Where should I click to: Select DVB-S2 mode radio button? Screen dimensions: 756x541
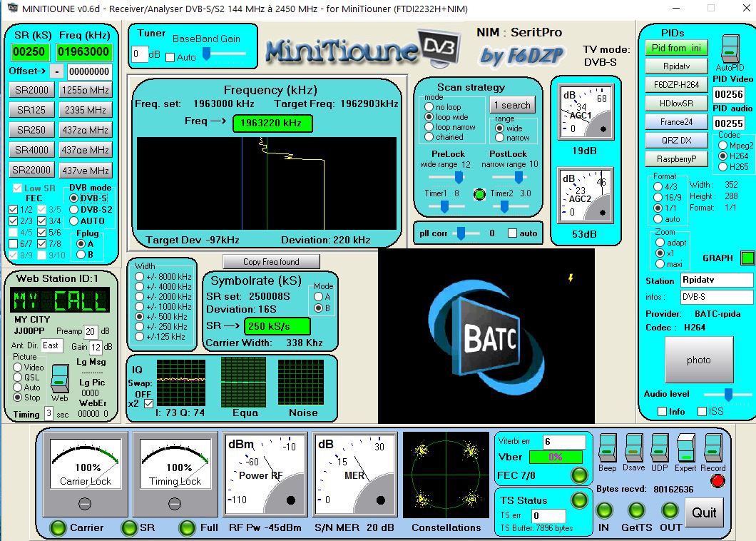point(73,209)
